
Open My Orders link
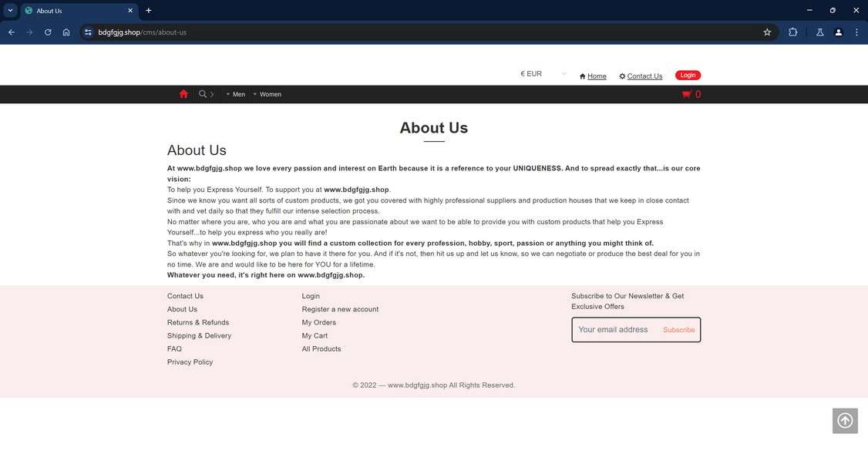(x=319, y=323)
